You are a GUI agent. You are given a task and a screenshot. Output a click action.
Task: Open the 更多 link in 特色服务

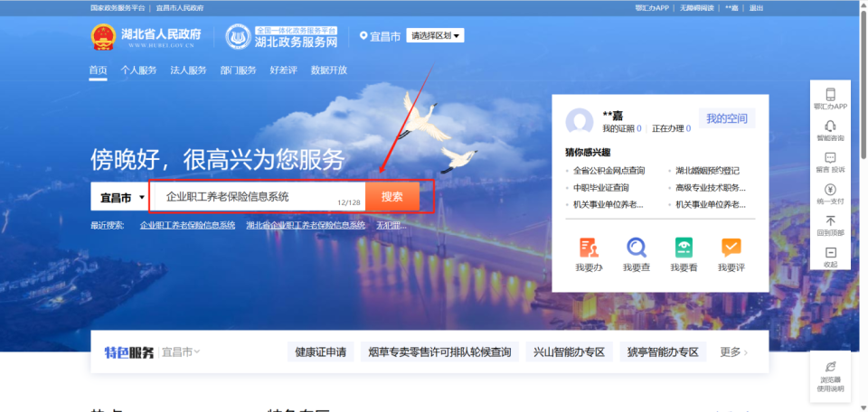tap(734, 352)
